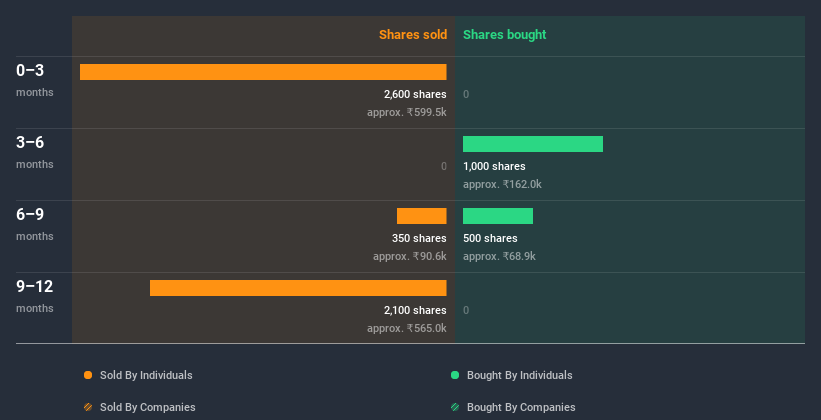821x420 pixels.
Task: Toggle the Bought By Individuals legend label
Action: point(519,375)
